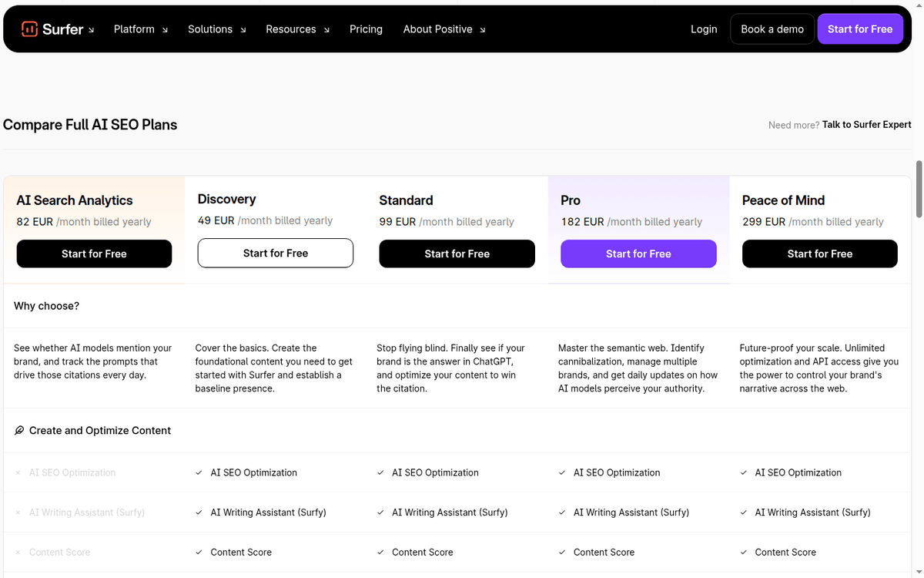Click Standard's 'Stop flying blind' description
Image resolution: width=924 pixels, height=578 pixels.
pos(450,368)
